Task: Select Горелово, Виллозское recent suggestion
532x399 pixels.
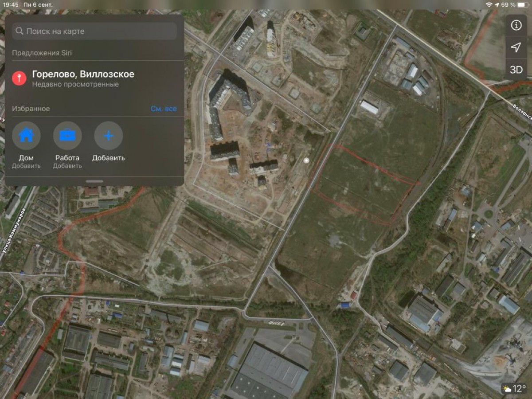Action: pyautogui.click(x=83, y=78)
